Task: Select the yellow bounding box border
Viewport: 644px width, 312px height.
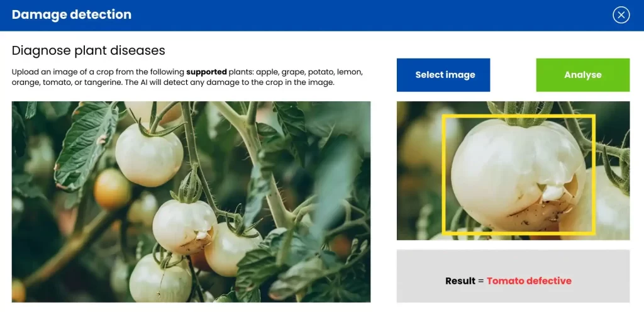Action: coord(518,116)
